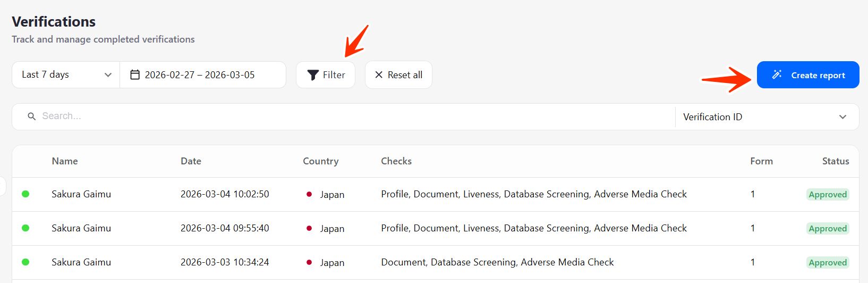Sort by the Date column header
Viewport: 868px width, 283px height.
click(x=191, y=161)
